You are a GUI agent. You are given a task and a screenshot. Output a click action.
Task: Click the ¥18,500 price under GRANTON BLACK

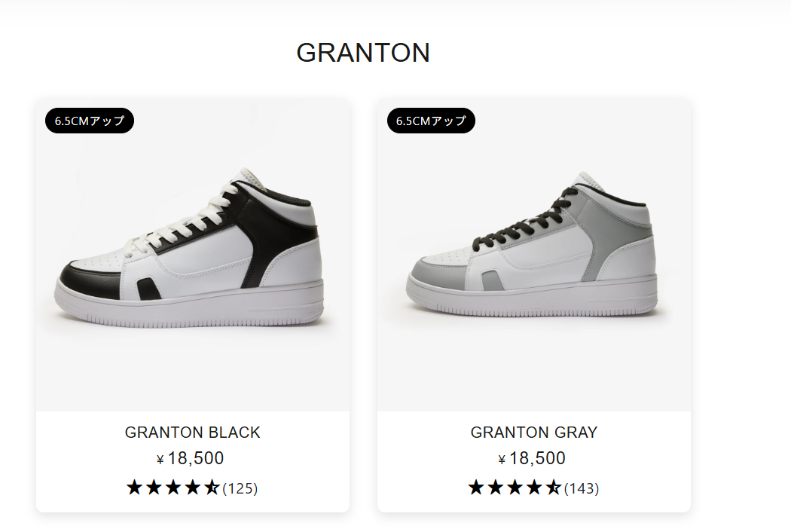click(x=191, y=458)
